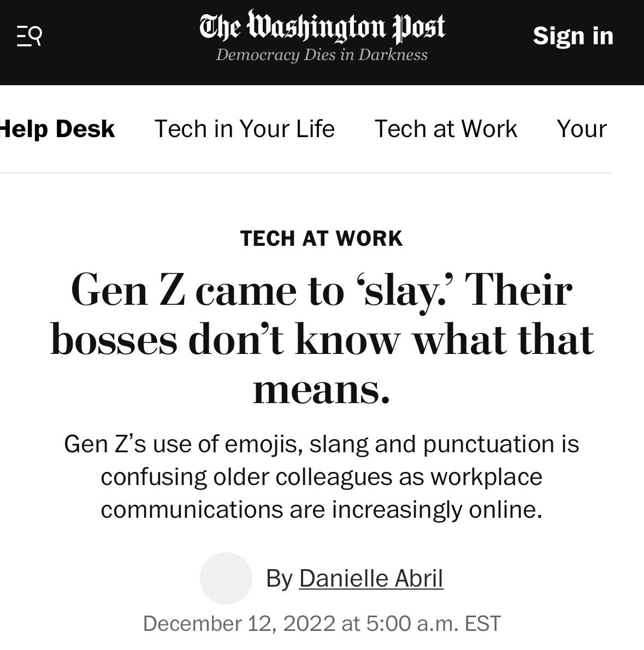Click 'bosses' in the headline's second line

[114, 340]
